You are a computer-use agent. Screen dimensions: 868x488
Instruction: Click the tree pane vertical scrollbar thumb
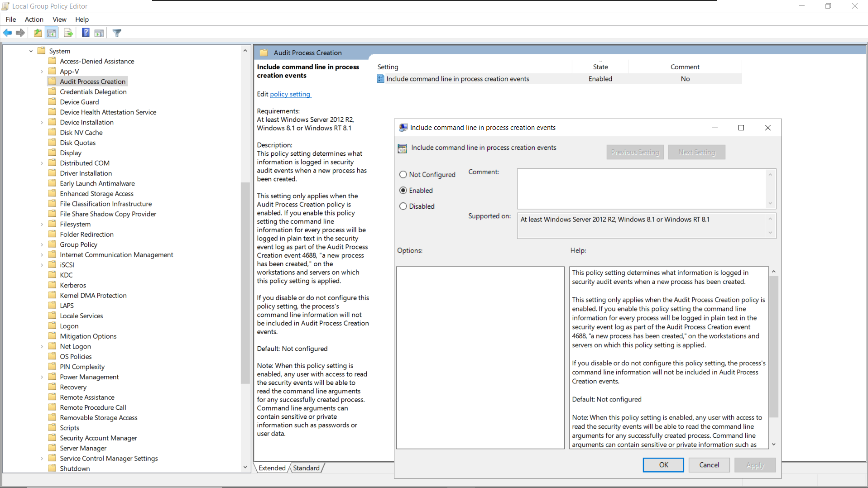[x=245, y=282]
